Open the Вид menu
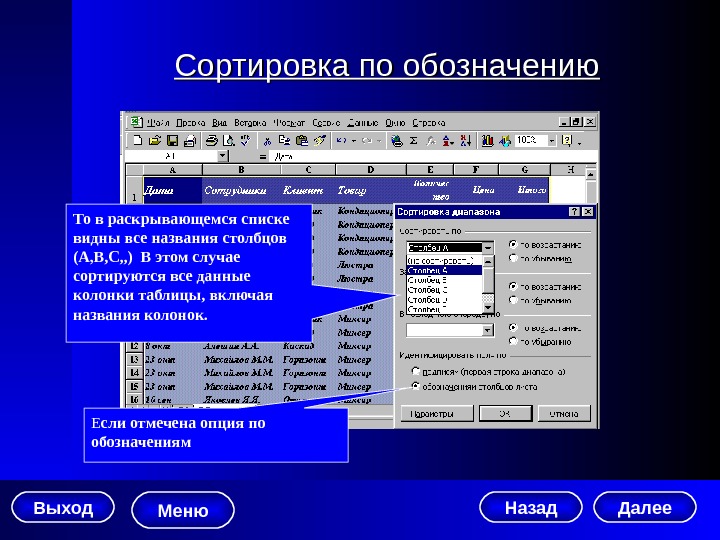 [x=219, y=123]
